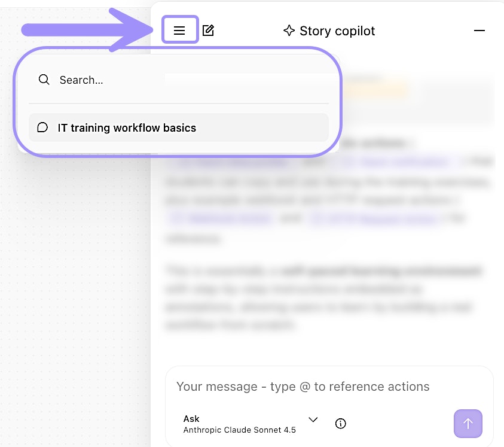
Task: Expand the Ask mode chevron
Action: (x=313, y=419)
